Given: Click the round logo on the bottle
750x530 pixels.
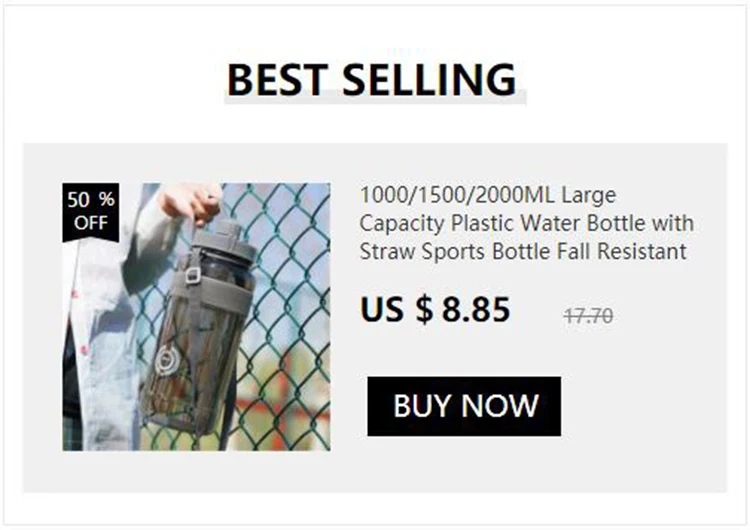Looking at the screenshot, I should tap(166, 361).
